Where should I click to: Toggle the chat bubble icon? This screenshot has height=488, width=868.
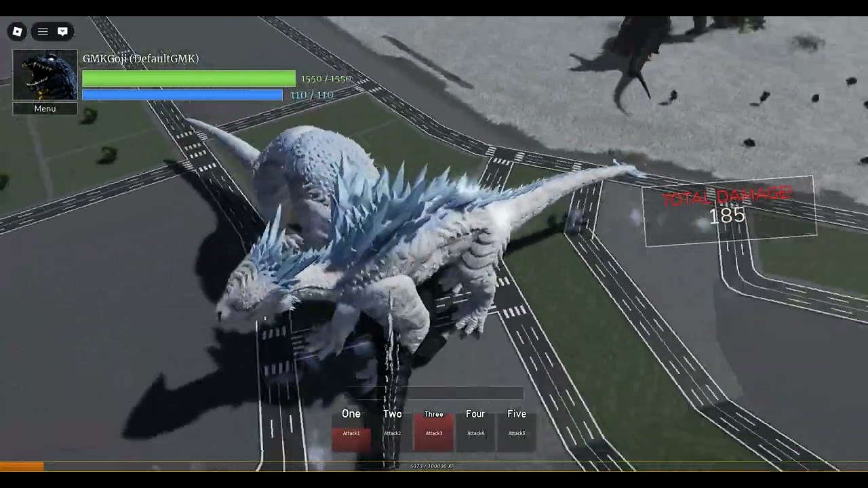click(x=62, y=31)
